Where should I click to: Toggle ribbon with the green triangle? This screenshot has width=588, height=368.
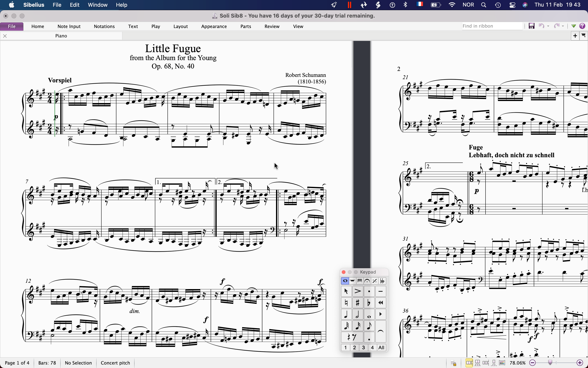coord(574,26)
